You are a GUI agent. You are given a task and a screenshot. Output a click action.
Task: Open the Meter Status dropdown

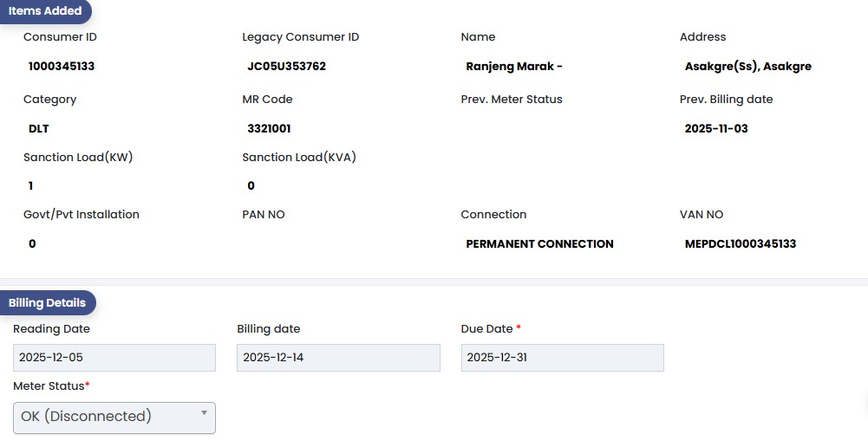pyautogui.click(x=114, y=417)
